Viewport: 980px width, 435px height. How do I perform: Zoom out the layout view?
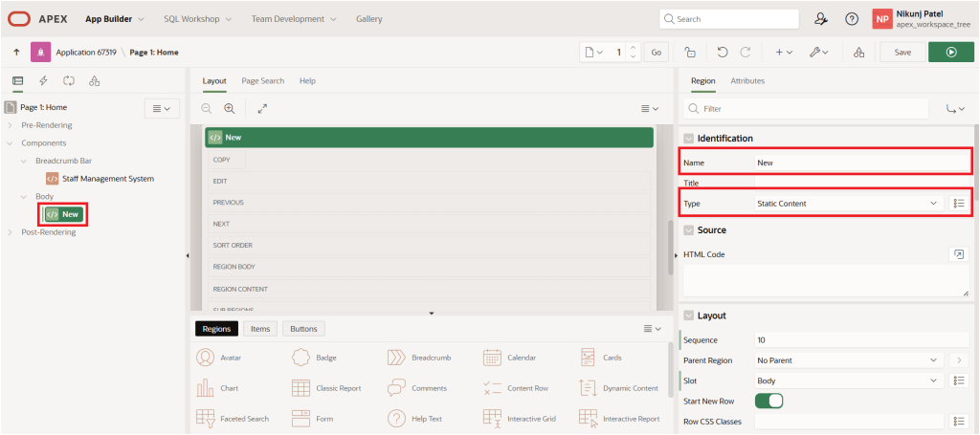click(207, 109)
